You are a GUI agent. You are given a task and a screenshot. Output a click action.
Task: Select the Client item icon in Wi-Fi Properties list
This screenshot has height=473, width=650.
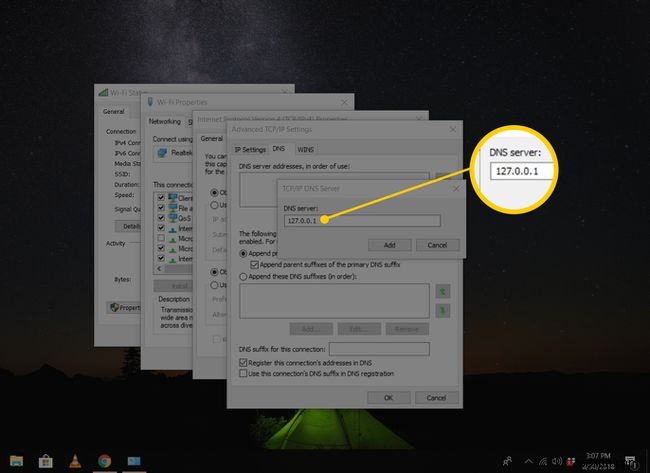(x=173, y=198)
